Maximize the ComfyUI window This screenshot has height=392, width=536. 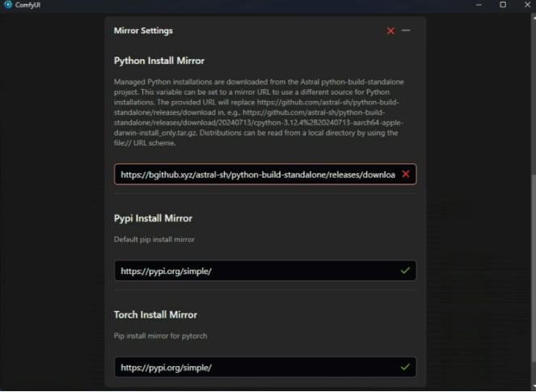(503, 5)
